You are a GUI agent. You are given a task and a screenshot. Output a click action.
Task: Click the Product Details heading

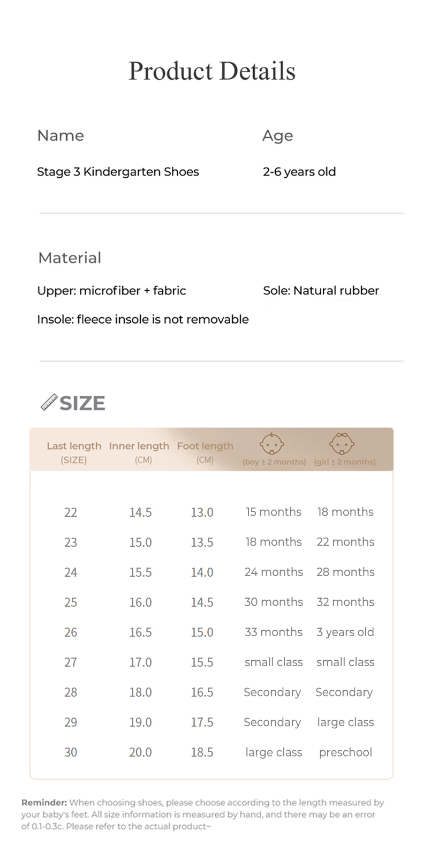(212, 71)
